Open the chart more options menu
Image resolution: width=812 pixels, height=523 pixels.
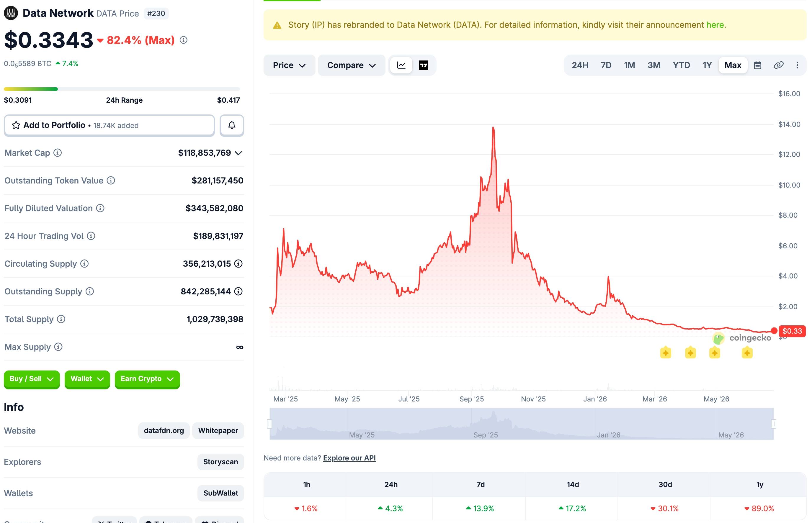797,65
